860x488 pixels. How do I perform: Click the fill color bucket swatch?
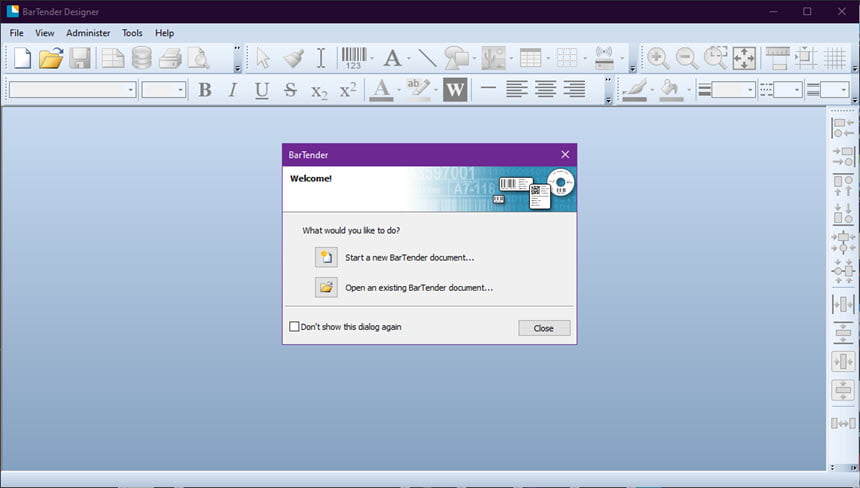click(670, 90)
